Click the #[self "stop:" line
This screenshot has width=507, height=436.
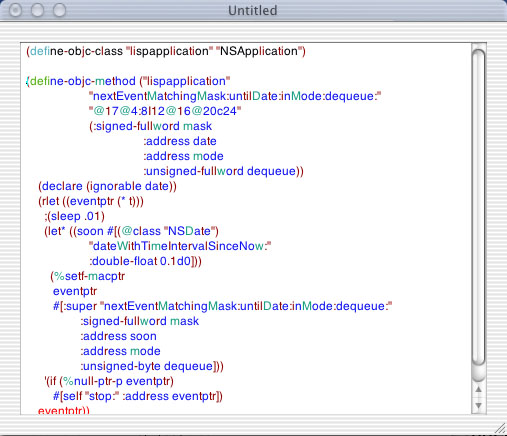point(138,396)
